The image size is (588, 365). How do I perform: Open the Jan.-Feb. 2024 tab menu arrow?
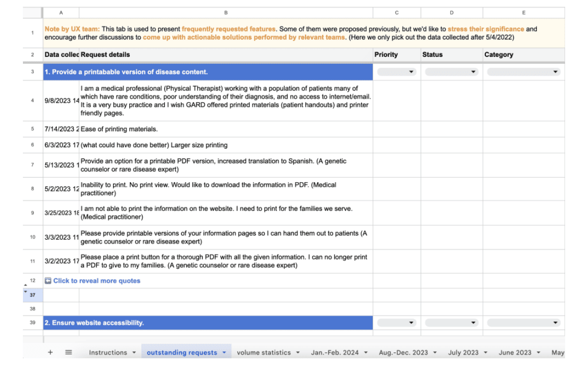point(366,352)
